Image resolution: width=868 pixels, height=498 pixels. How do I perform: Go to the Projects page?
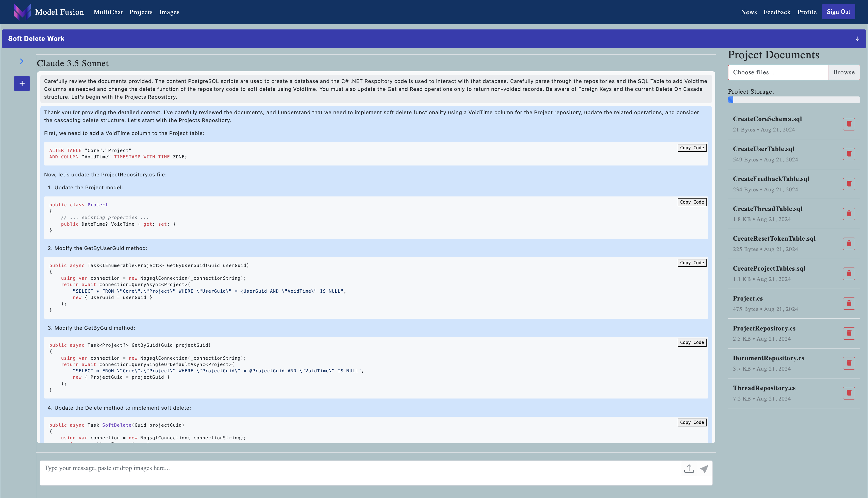point(141,12)
